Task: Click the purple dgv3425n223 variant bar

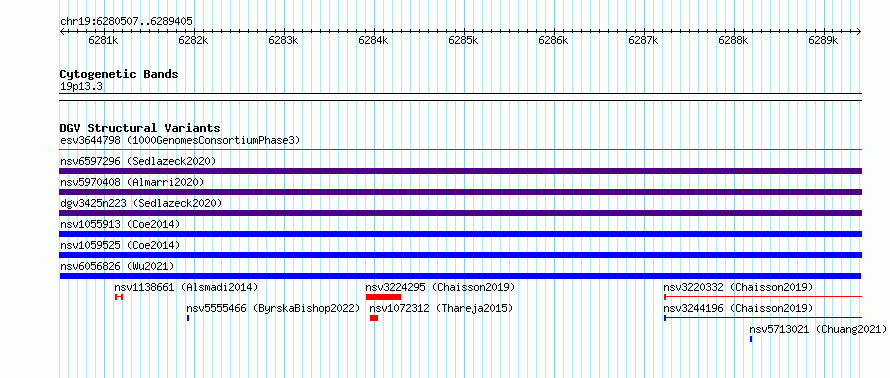Action: click(460, 213)
